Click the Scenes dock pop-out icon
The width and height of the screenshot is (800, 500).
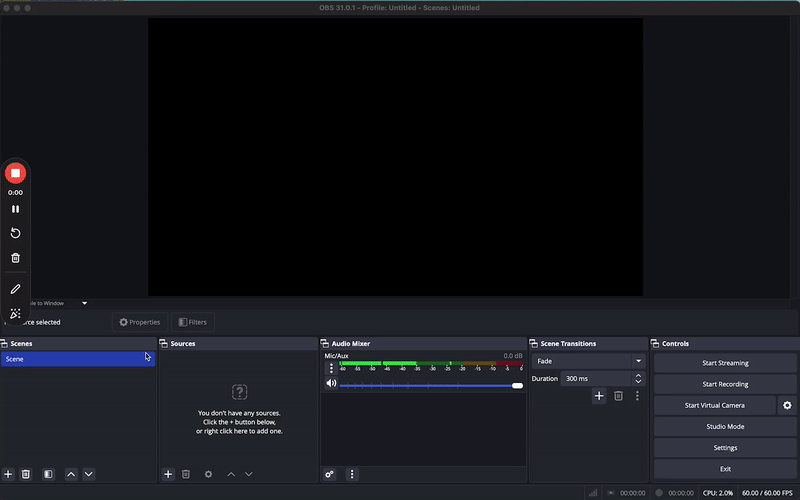4,343
